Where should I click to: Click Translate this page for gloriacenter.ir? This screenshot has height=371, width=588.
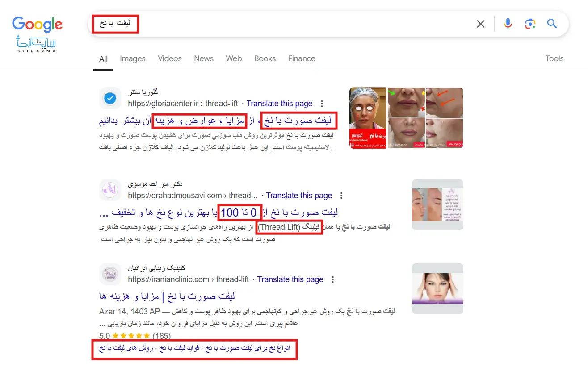279,104
